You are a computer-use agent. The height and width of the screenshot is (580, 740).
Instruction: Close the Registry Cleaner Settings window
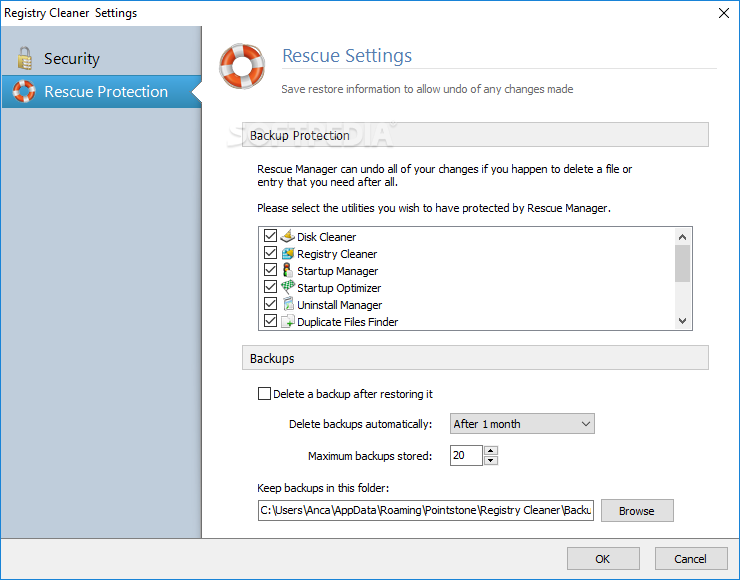pyautogui.click(x=724, y=13)
